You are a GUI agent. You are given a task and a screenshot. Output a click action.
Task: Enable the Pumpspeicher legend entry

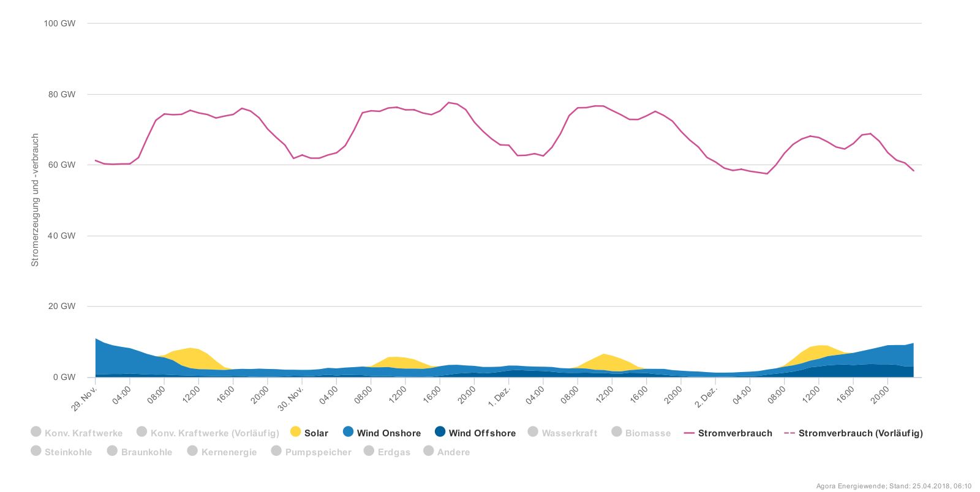coord(318,452)
